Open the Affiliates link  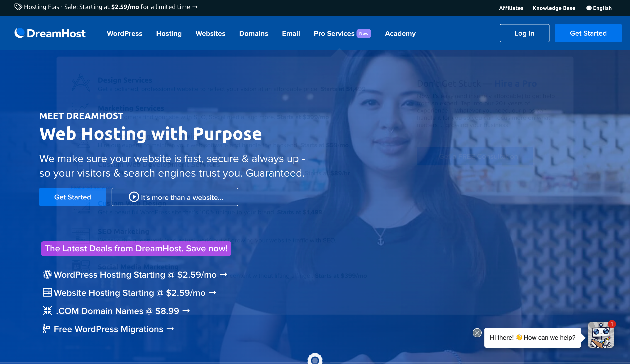(x=511, y=8)
